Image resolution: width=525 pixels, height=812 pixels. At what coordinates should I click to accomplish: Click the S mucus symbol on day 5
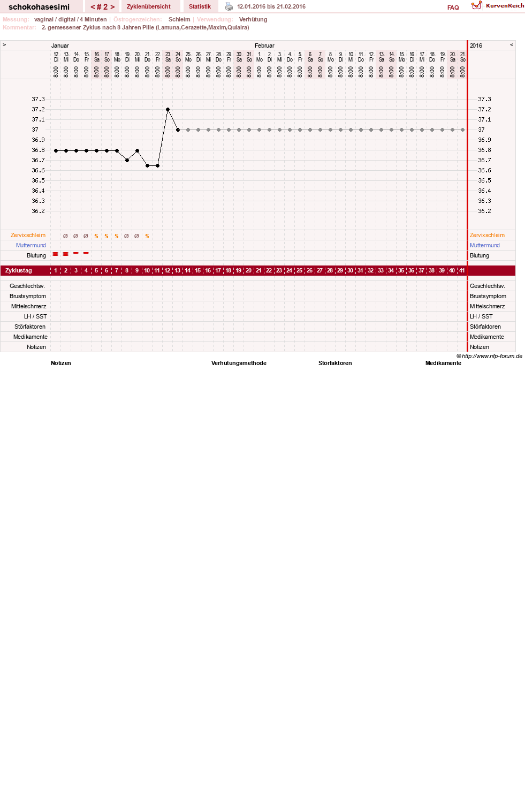coord(96,236)
